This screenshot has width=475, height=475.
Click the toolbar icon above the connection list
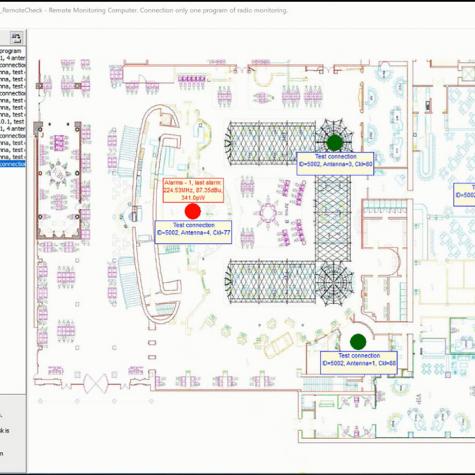[x=16, y=37]
